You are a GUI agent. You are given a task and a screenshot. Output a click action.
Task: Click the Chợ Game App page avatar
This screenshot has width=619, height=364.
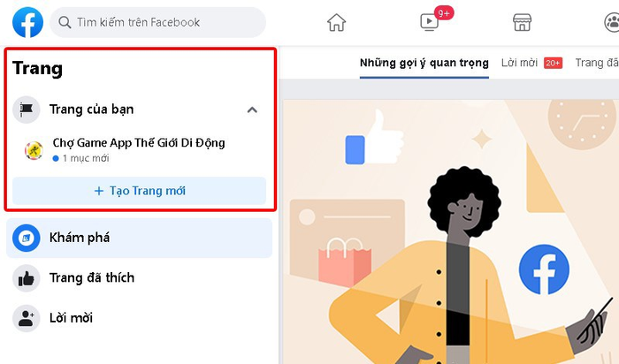click(34, 150)
